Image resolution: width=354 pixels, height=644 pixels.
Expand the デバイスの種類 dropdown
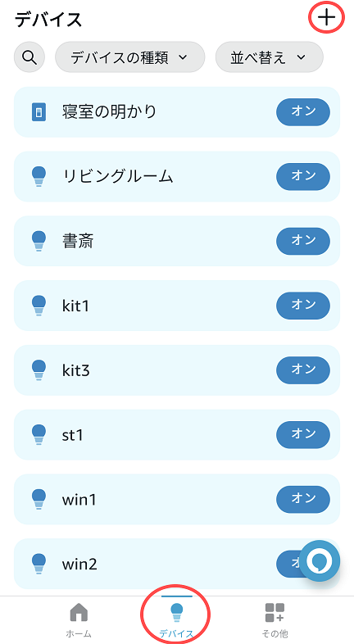(129, 57)
